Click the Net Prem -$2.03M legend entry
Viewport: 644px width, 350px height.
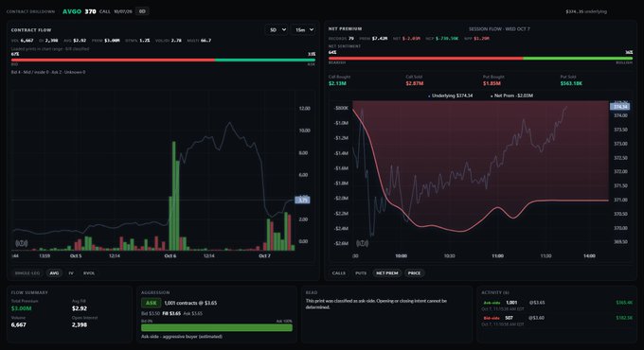coord(511,96)
